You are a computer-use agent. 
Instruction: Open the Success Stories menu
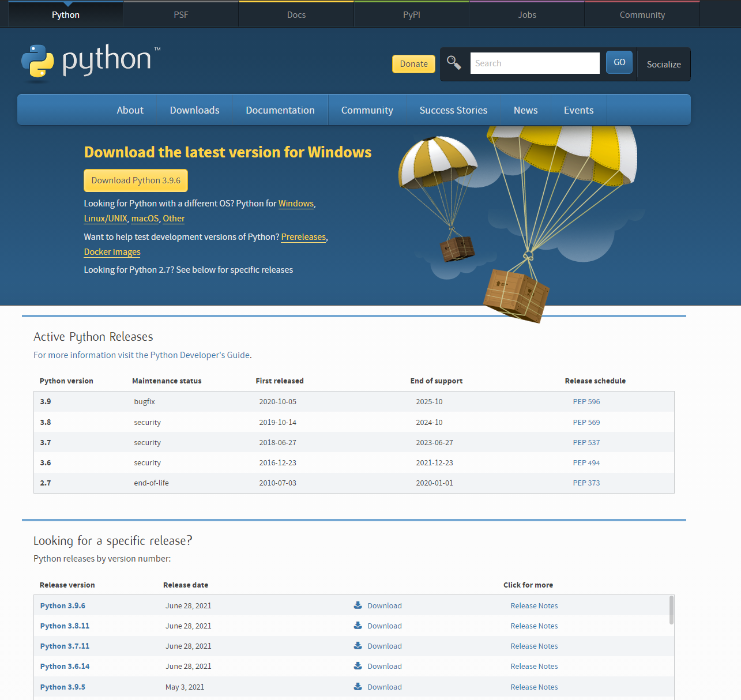453,110
